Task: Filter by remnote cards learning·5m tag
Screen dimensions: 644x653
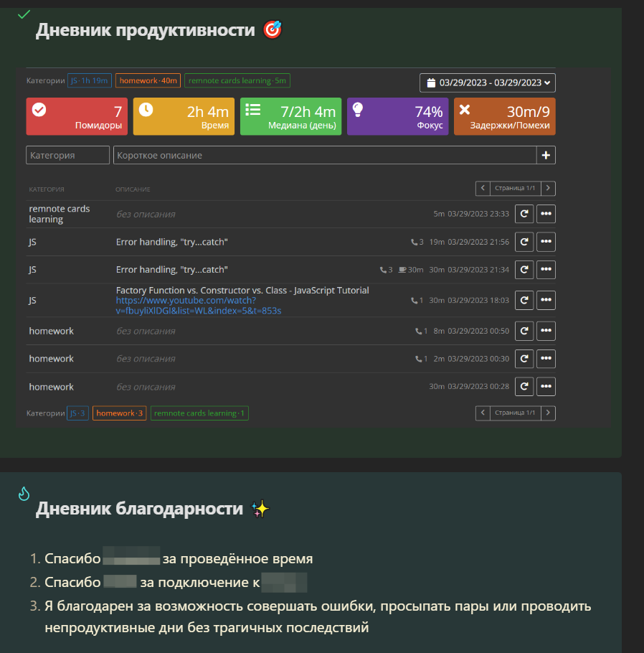Action: (237, 80)
